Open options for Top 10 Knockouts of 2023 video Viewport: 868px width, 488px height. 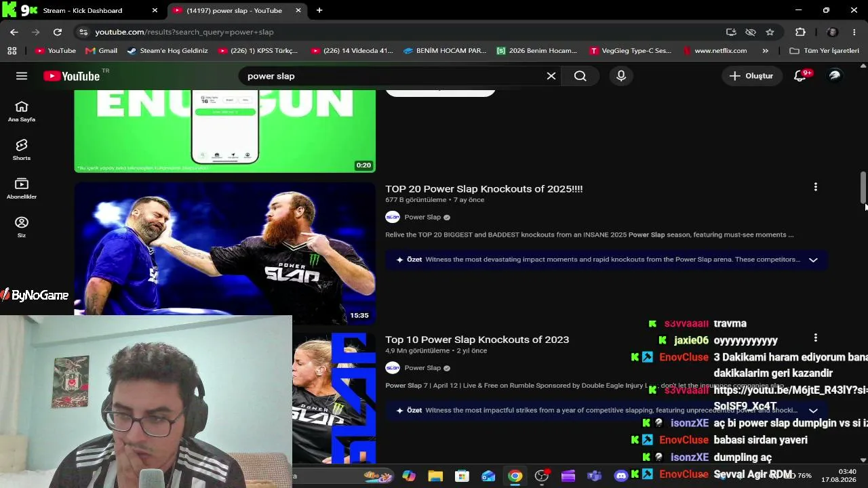[x=816, y=338]
